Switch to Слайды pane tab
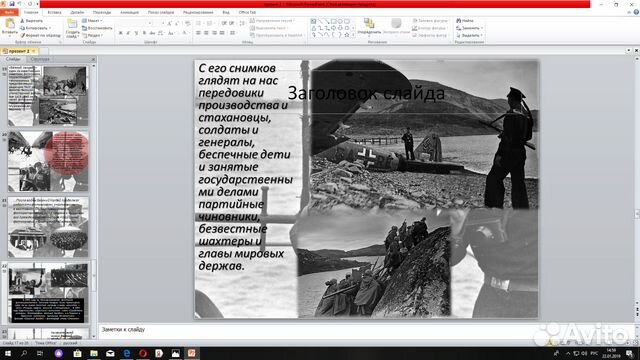640x360 pixels. [13, 59]
